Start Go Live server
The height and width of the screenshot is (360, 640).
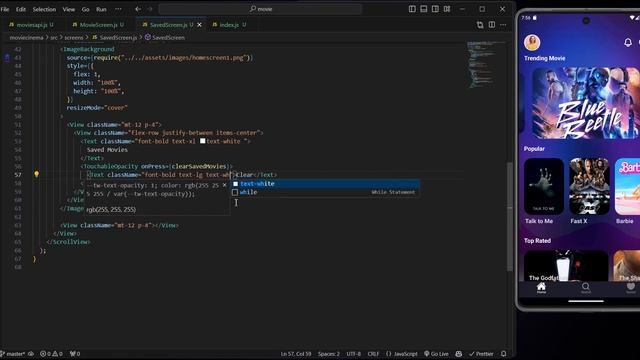point(436,354)
